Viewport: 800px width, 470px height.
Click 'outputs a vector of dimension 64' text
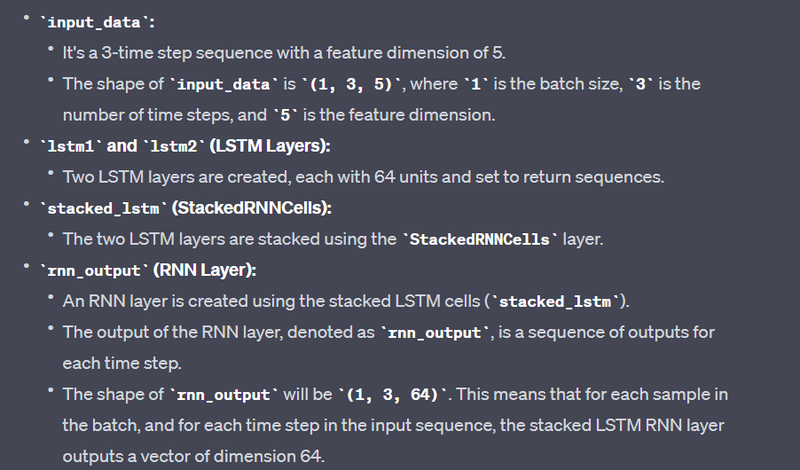coord(193,456)
